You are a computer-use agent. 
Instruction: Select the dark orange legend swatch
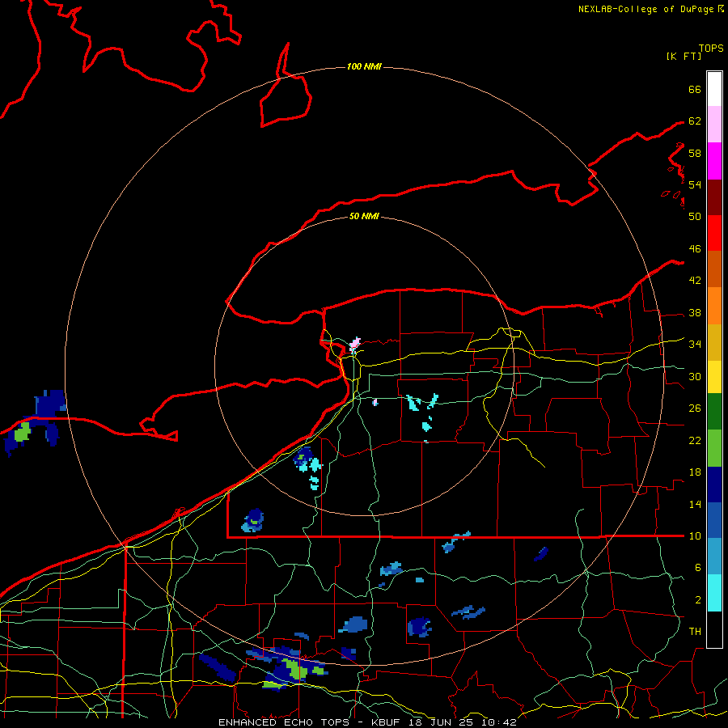point(714,269)
